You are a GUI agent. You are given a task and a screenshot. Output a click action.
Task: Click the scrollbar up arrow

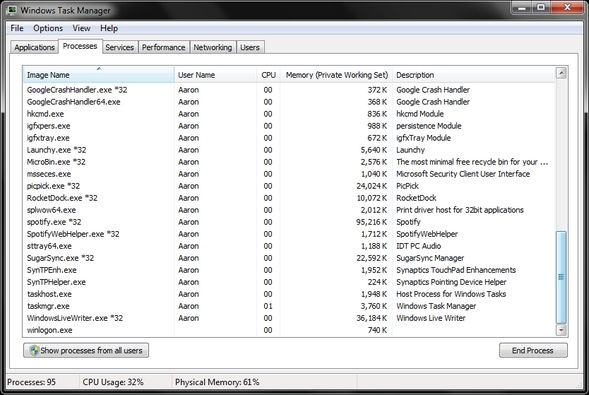(561, 73)
